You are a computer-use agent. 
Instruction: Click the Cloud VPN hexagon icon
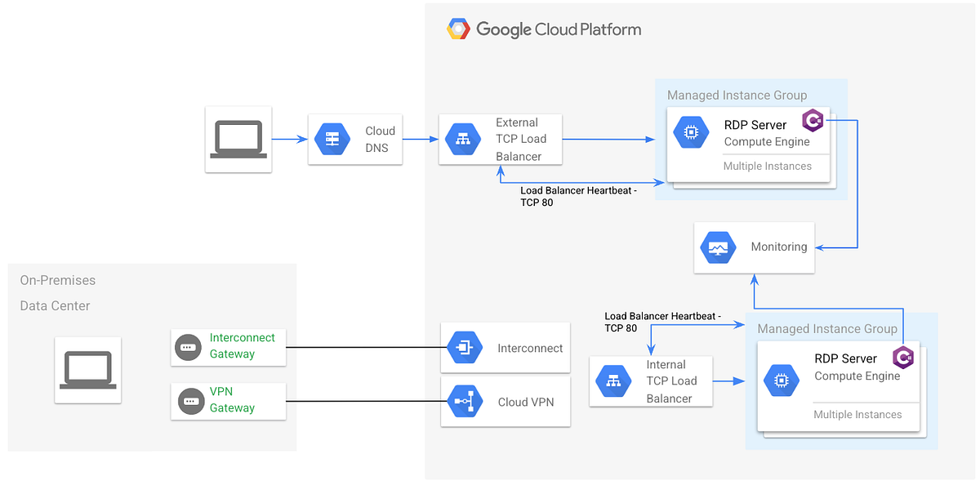[465, 401]
